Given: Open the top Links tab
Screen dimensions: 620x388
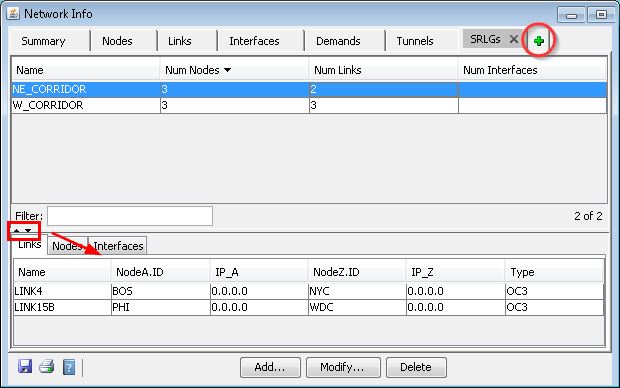Looking at the screenshot, I should pos(180,41).
